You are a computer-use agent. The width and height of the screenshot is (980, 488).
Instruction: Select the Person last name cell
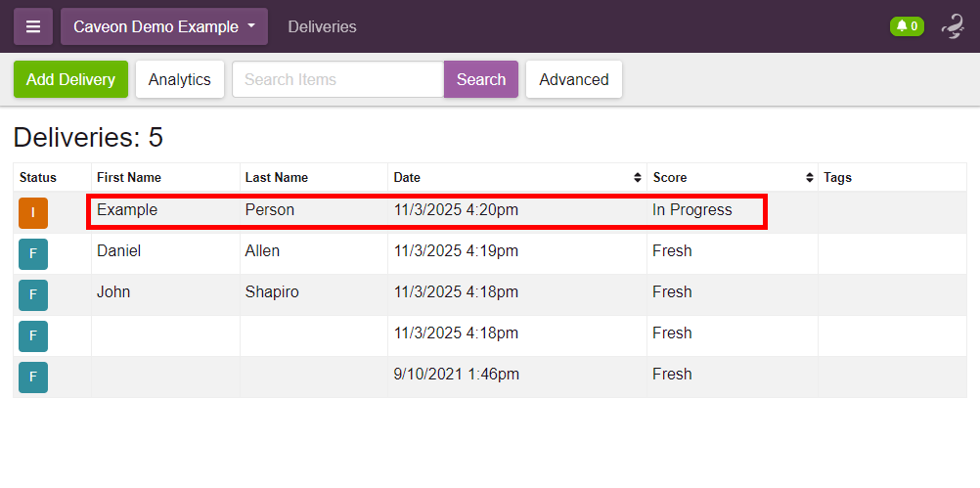click(314, 210)
